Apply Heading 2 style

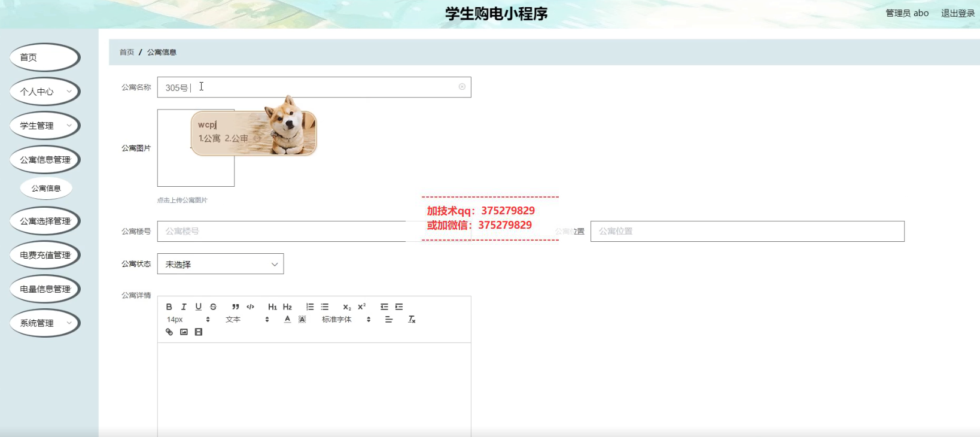click(287, 306)
